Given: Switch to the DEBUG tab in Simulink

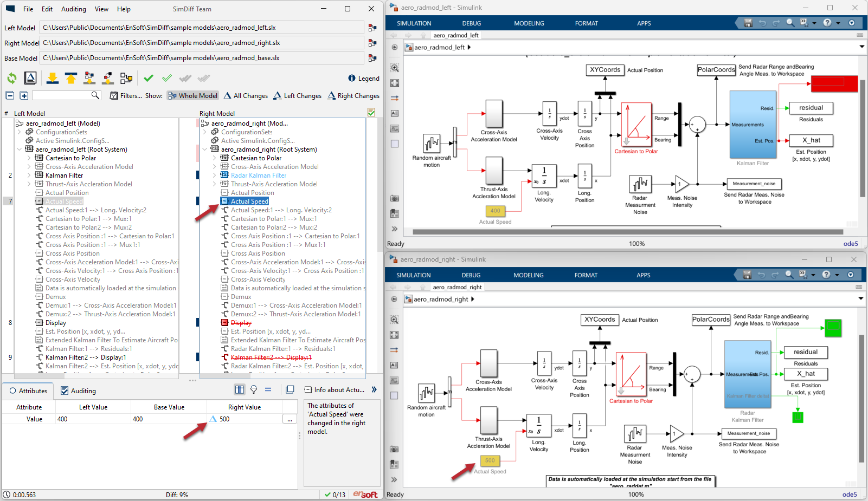Looking at the screenshot, I should (x=471, y=23).
